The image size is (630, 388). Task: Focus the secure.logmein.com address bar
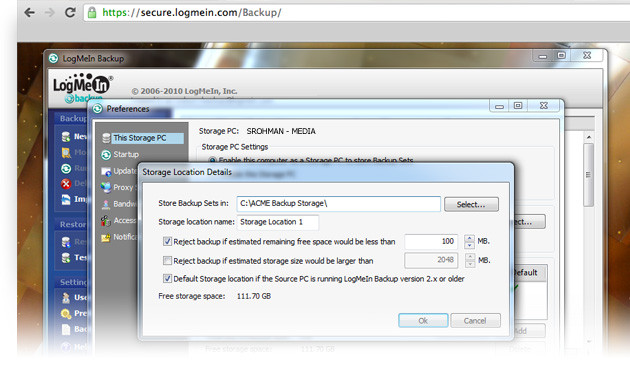[358, 12]
